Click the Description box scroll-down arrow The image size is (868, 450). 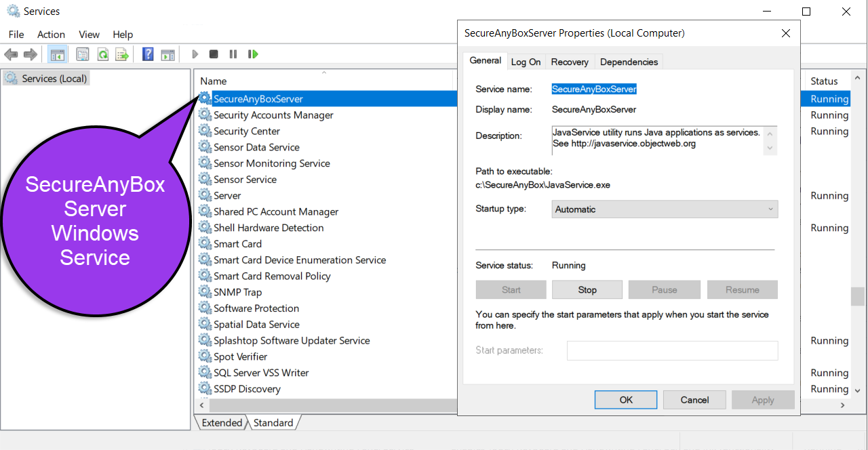tap(770, 148)
